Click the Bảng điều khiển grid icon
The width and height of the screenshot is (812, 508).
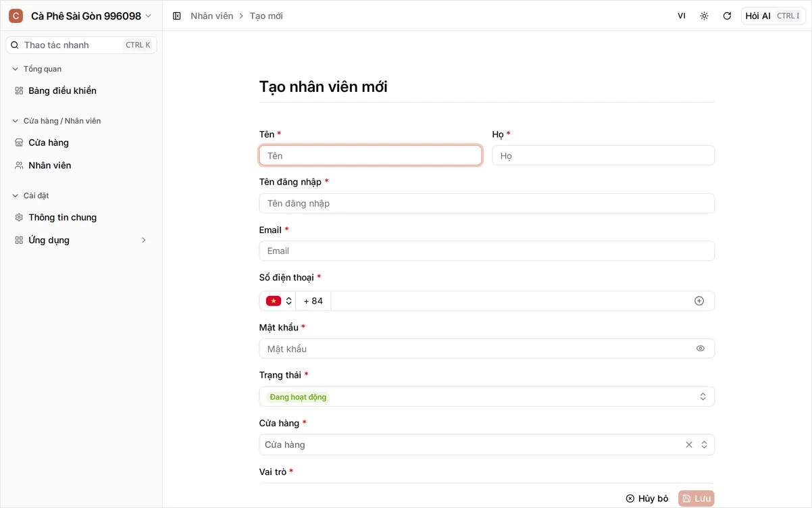19,91
